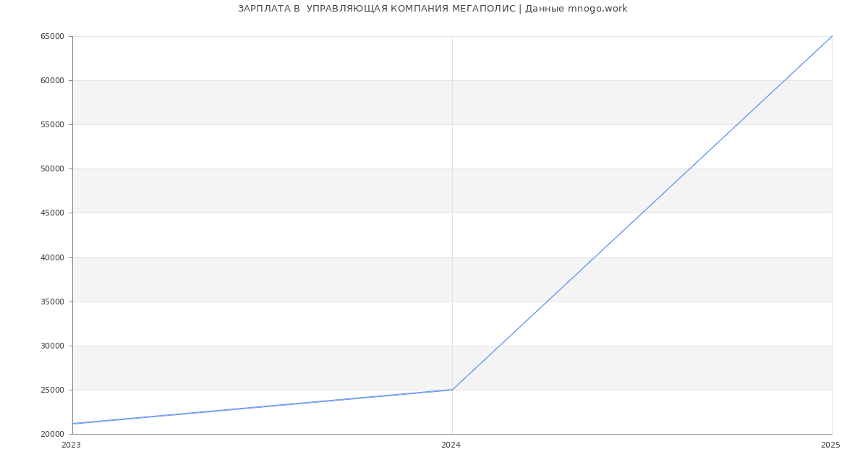The height and width of the screenshot is (470, 868).
Task: Select the 55000 y-axis tick label
Action: pyautogui.click(x=52, y=124)
